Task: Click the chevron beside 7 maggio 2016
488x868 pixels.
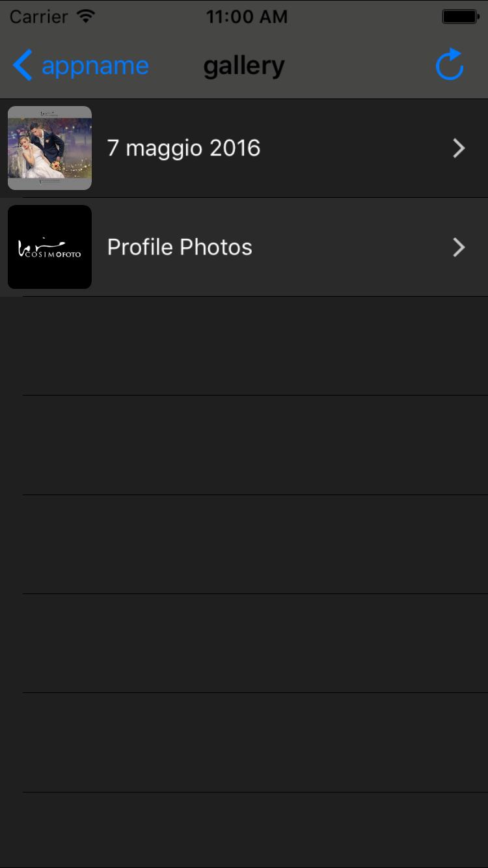Action: click(x=459, y=148)
